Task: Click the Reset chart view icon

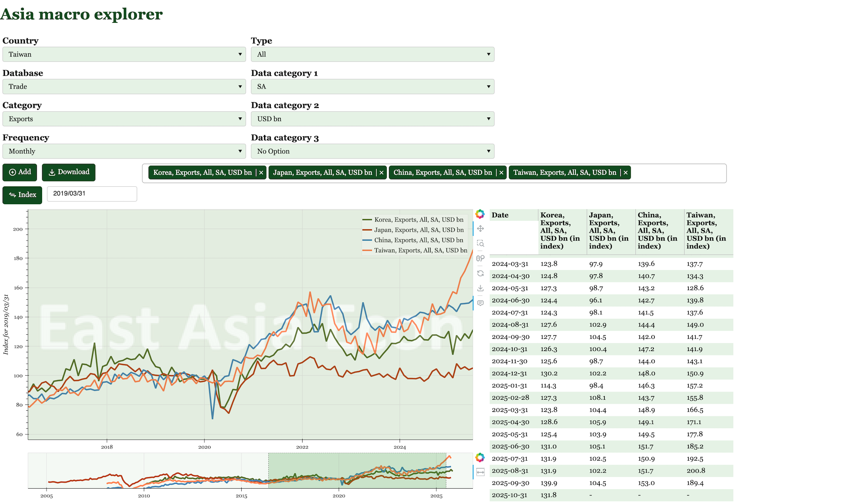Action: click(x=480, y=273)
